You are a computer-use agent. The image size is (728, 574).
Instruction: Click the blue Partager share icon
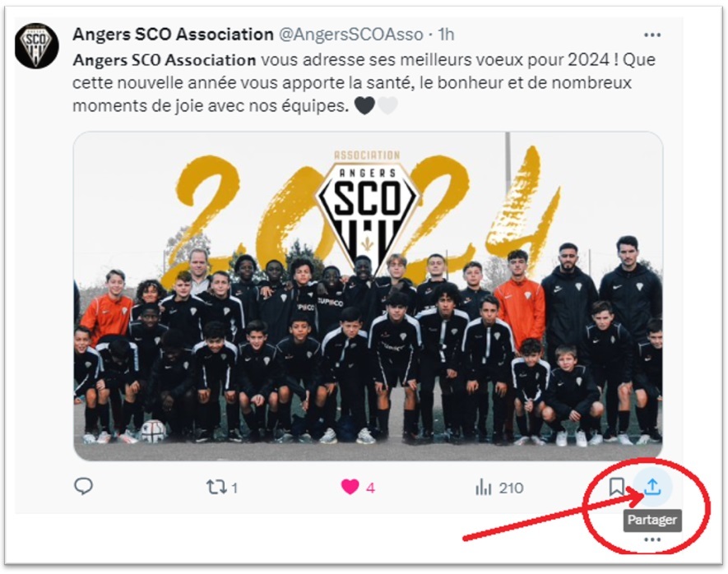(x=652, y=487)
